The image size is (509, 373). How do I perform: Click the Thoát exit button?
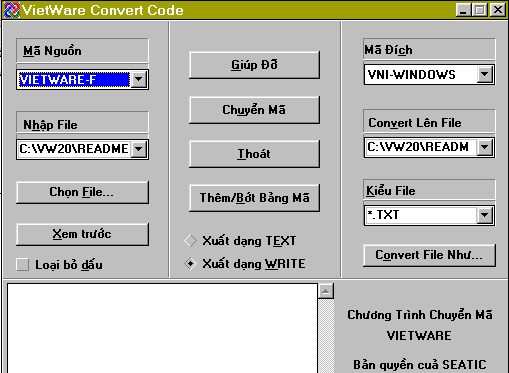[254, 154]
